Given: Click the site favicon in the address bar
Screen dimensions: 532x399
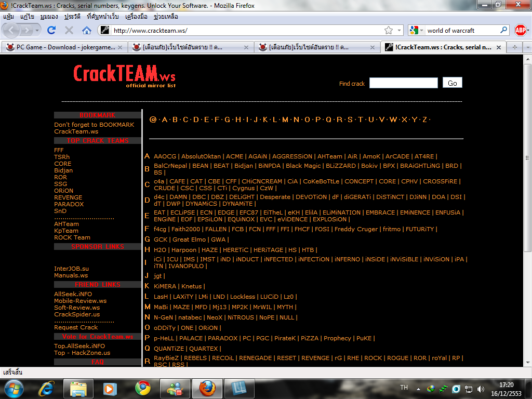Looking at the screenshot, I should (x=105, y=31).
